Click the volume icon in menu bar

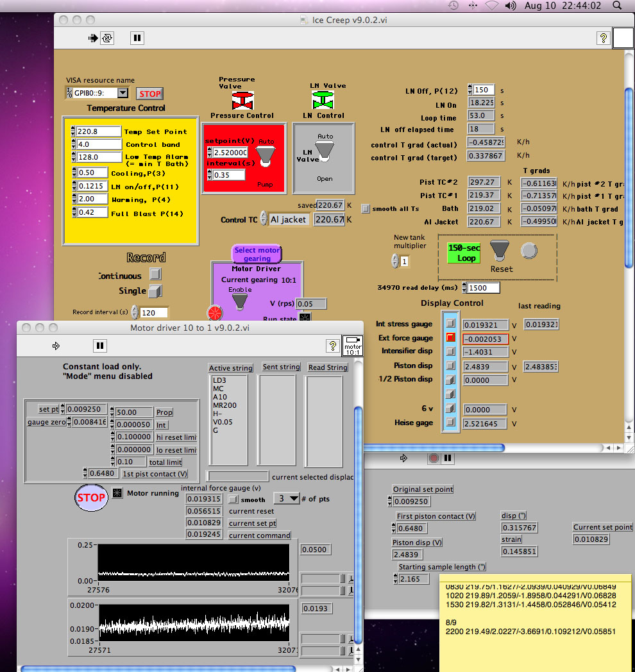pyautogui.click(x=511, y=6)
